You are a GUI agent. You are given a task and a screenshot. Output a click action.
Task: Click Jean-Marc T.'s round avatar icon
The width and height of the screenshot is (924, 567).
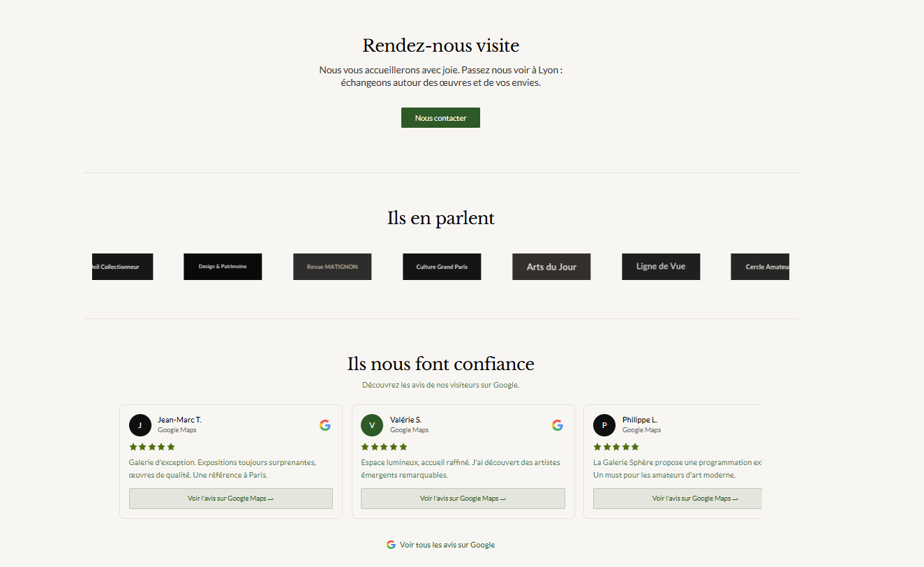[140, 425]
